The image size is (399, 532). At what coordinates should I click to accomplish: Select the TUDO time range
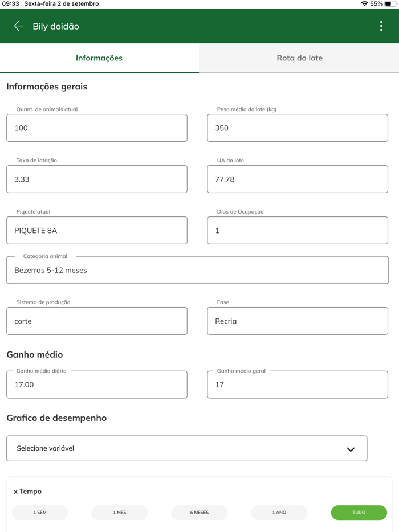[359, 512]
